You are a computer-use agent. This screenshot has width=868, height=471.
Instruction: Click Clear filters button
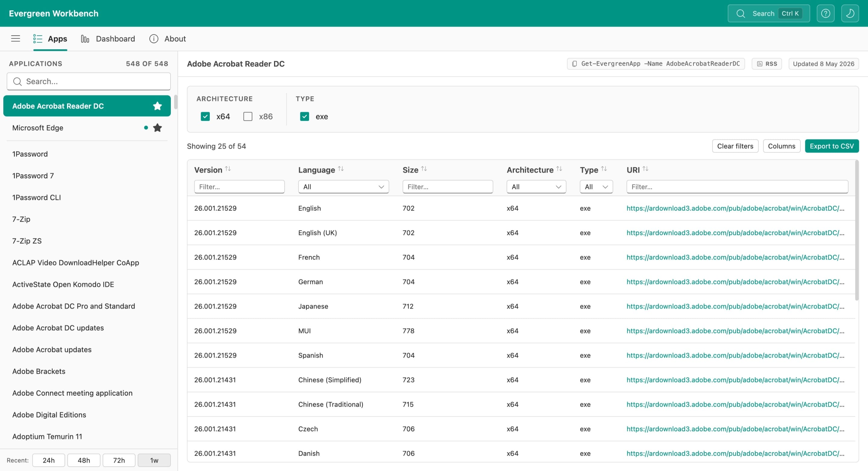[735, 146]
